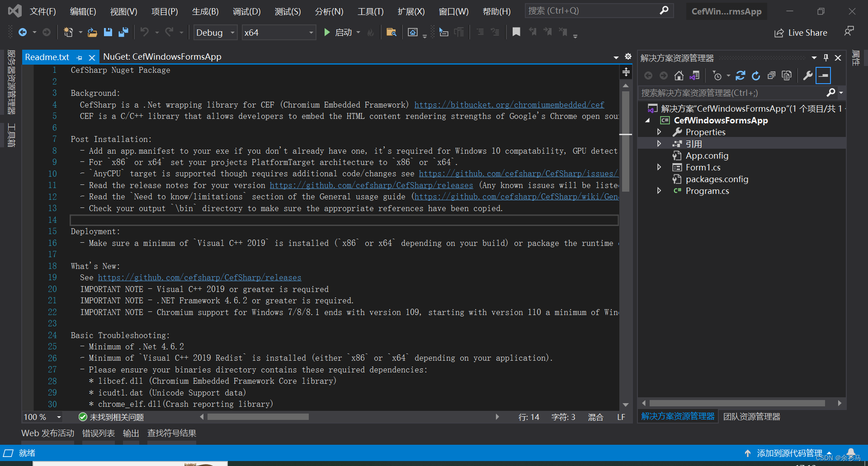The image size is (868, 466).
Task: Click the Undo icon
Action: click(145, 32)
